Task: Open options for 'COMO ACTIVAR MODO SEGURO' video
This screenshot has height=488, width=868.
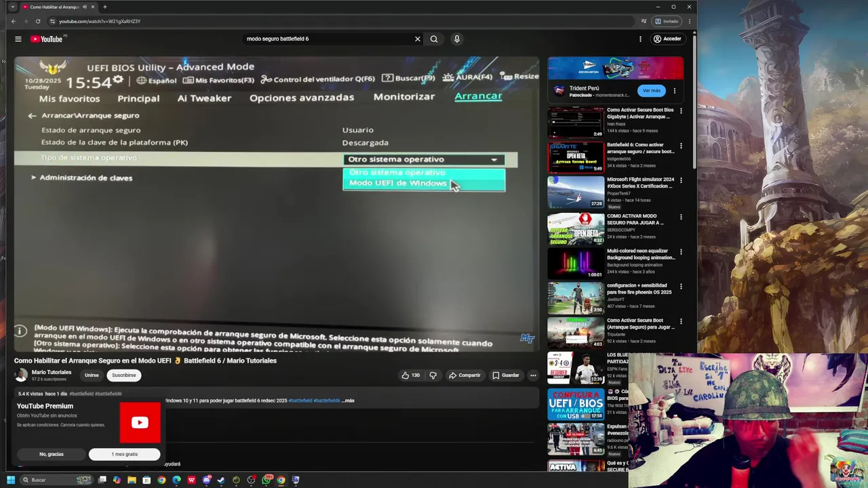Action: (681, 217)
